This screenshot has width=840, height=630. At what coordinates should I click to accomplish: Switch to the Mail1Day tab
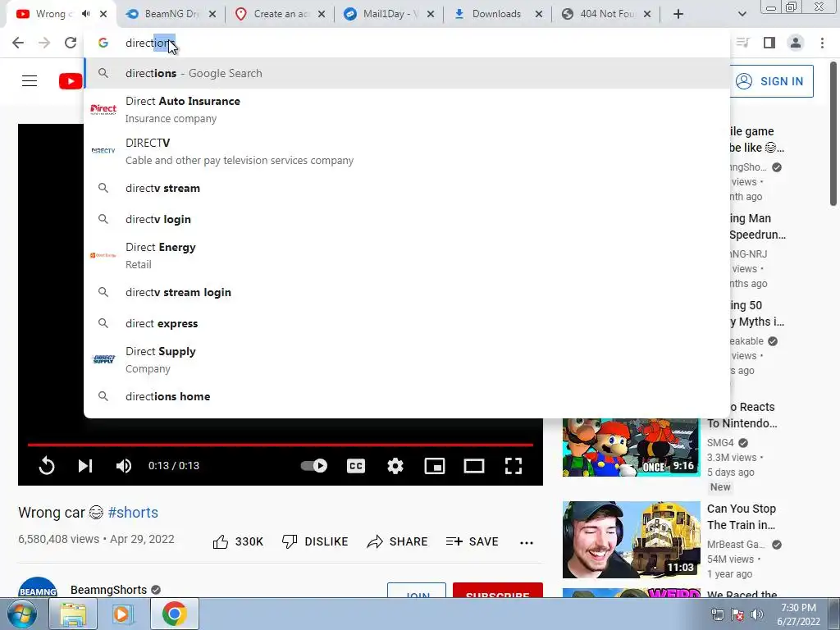(389, 14)
